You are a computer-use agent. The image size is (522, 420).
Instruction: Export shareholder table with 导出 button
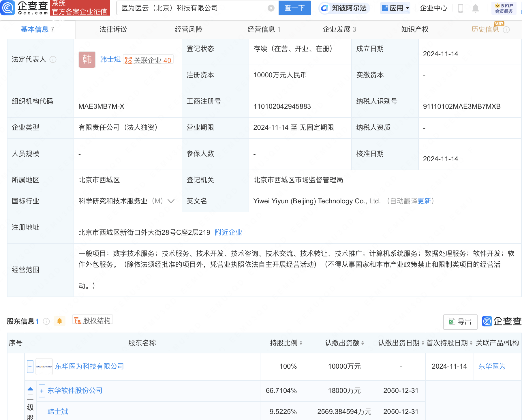click(460, 322)
